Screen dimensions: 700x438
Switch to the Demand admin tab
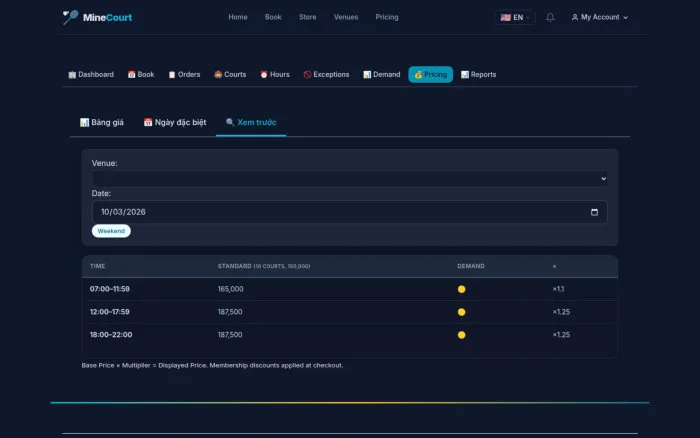382,75
